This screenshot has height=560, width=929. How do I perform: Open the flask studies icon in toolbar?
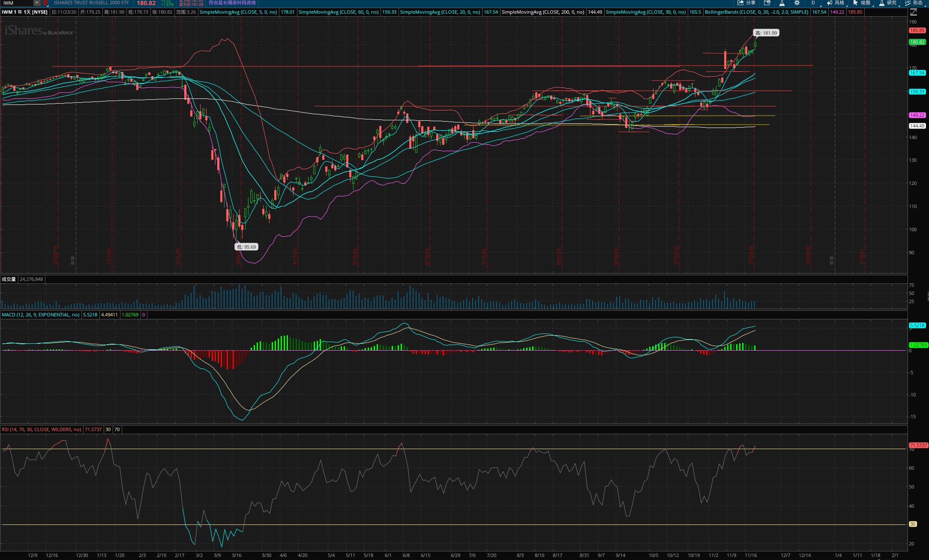pyautogui.click(x=782, y=3)
